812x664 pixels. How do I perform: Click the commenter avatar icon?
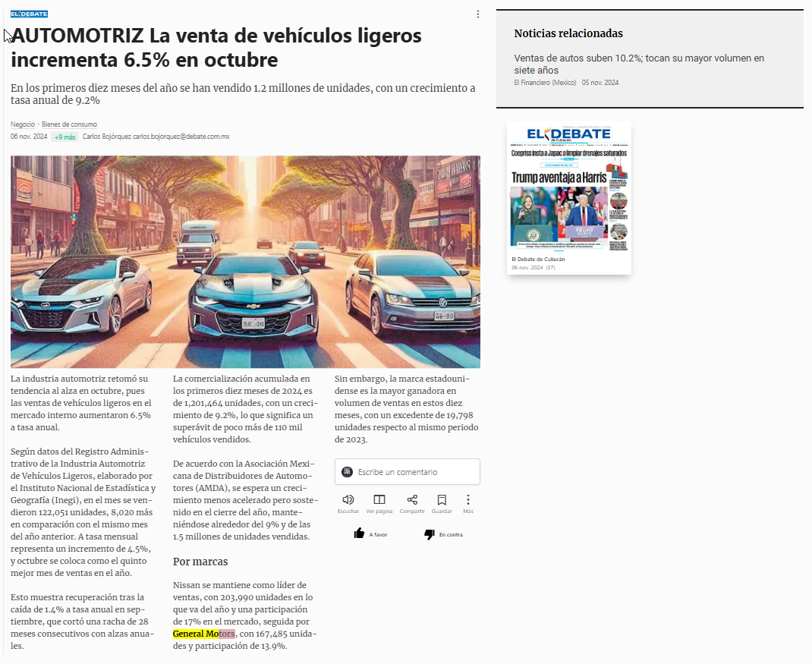(x=347, y=472)
